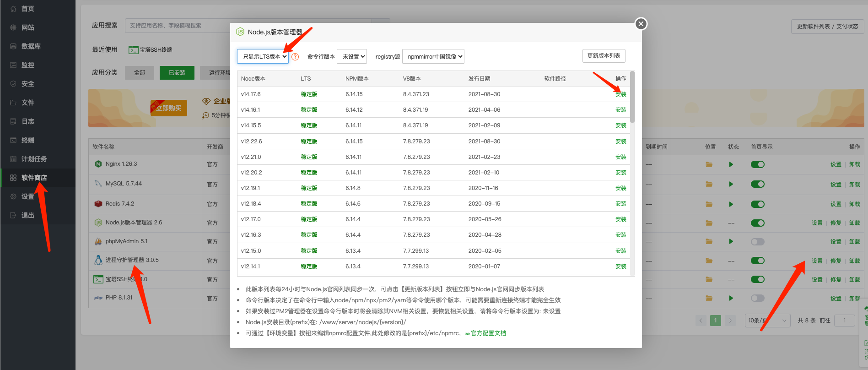Open the LTS version filter dropdown
The image size is (868, 370).
(263, 56)
